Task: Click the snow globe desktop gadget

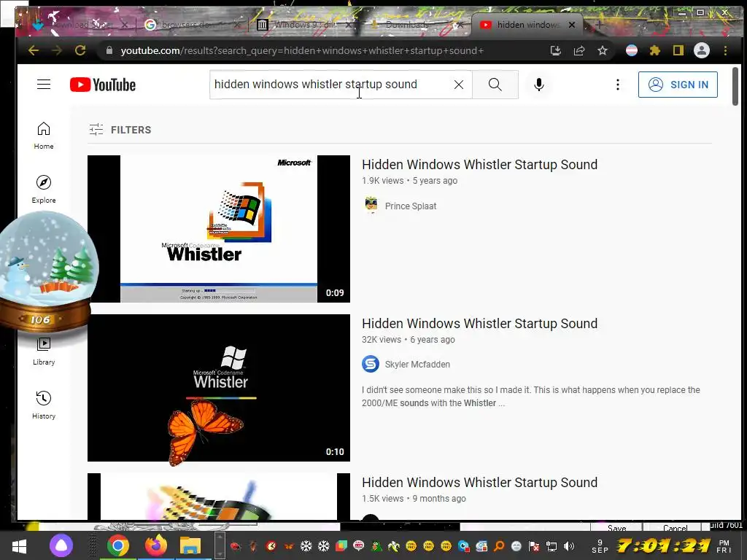Action: click(47, 273)
